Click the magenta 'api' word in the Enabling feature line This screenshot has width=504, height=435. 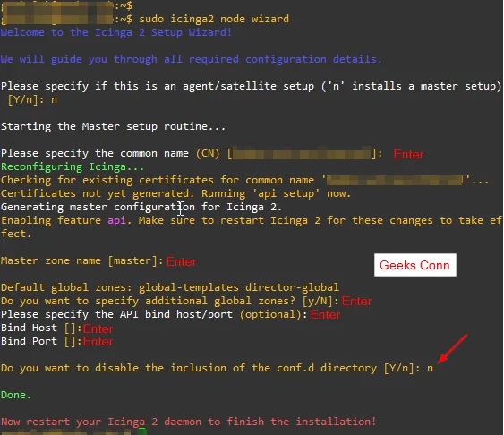coord(116,221)
